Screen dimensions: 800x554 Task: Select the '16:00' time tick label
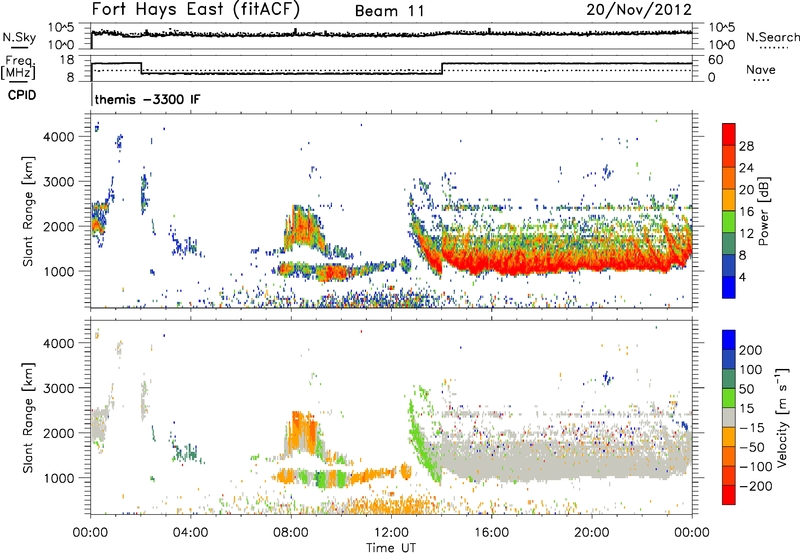click(491, 533)
